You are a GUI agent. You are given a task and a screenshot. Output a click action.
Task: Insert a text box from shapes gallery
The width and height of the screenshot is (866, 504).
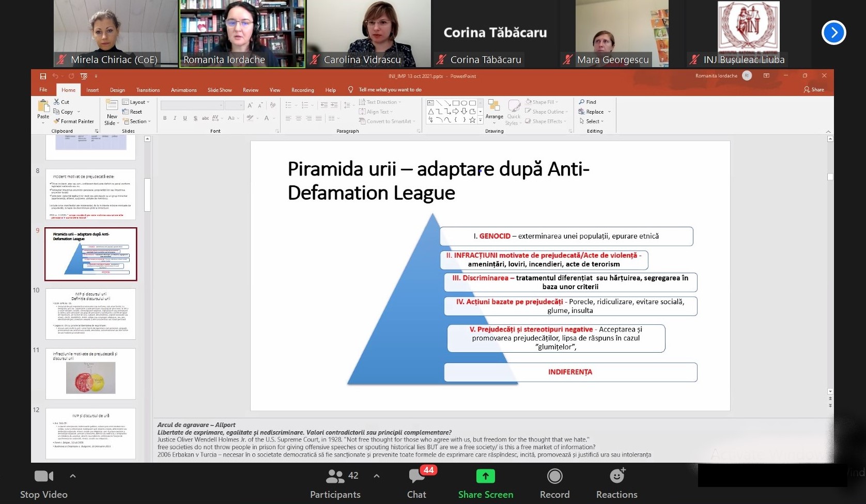431,103
